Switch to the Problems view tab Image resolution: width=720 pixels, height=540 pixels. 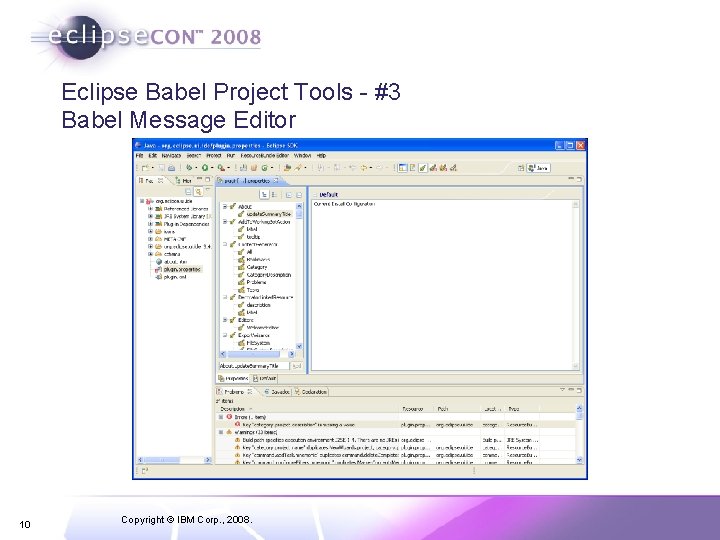(234, 392)
